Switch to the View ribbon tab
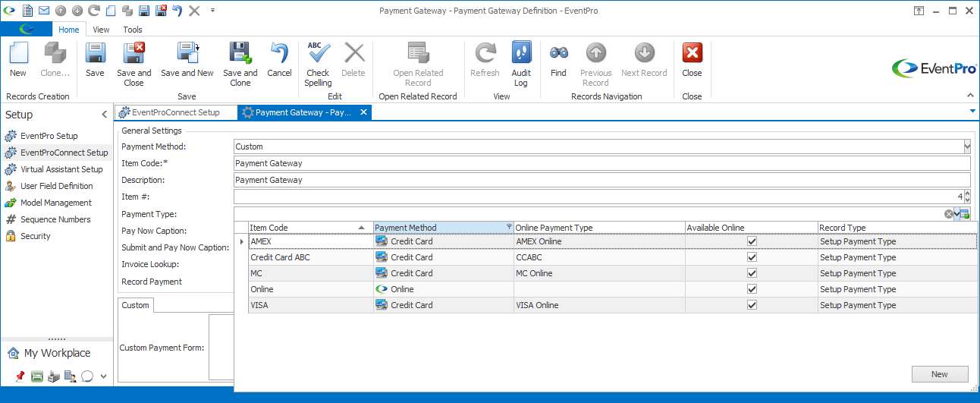Screen dimensions: 980x403 (101, 30)
